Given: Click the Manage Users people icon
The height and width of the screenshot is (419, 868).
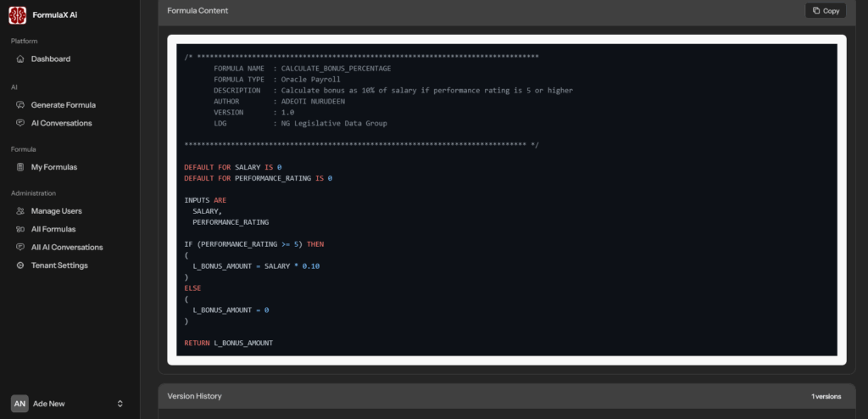Looking at the screenshot, I should [20, 211].
